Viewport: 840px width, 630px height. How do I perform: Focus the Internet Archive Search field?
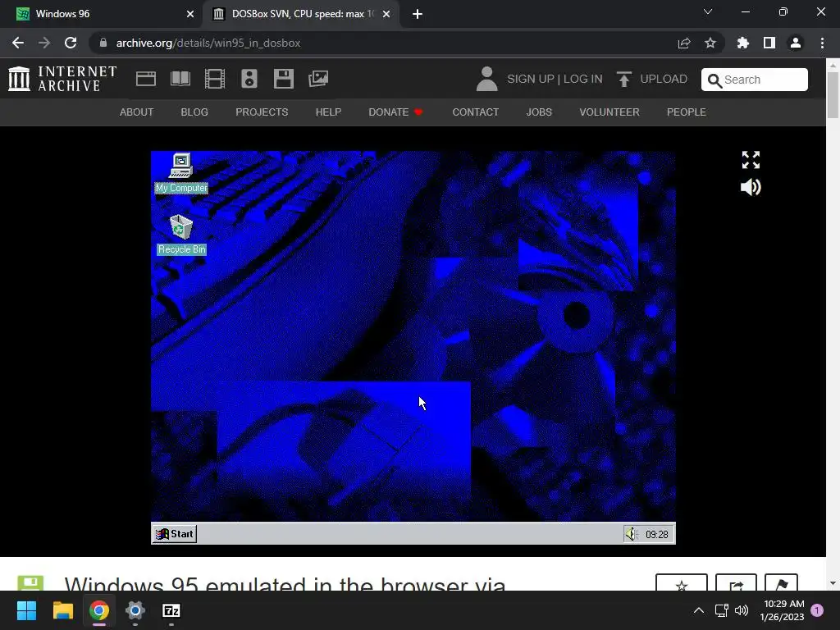[x=755, y=80]
